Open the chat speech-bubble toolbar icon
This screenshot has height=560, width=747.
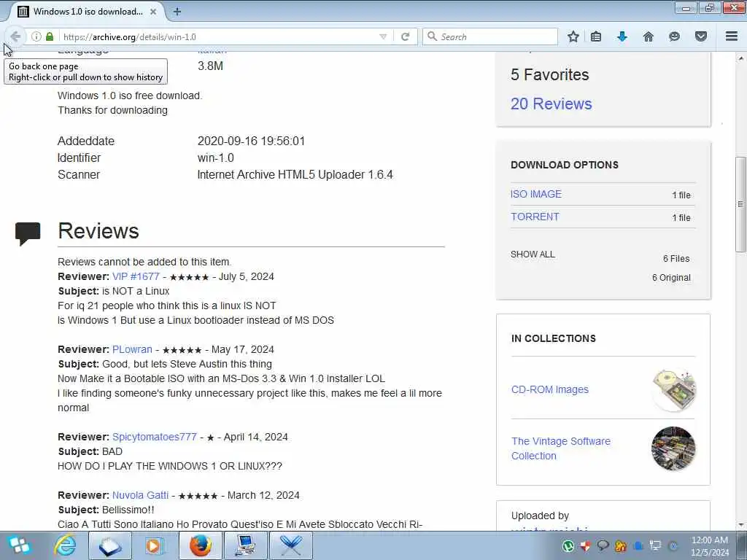[674, 36]
